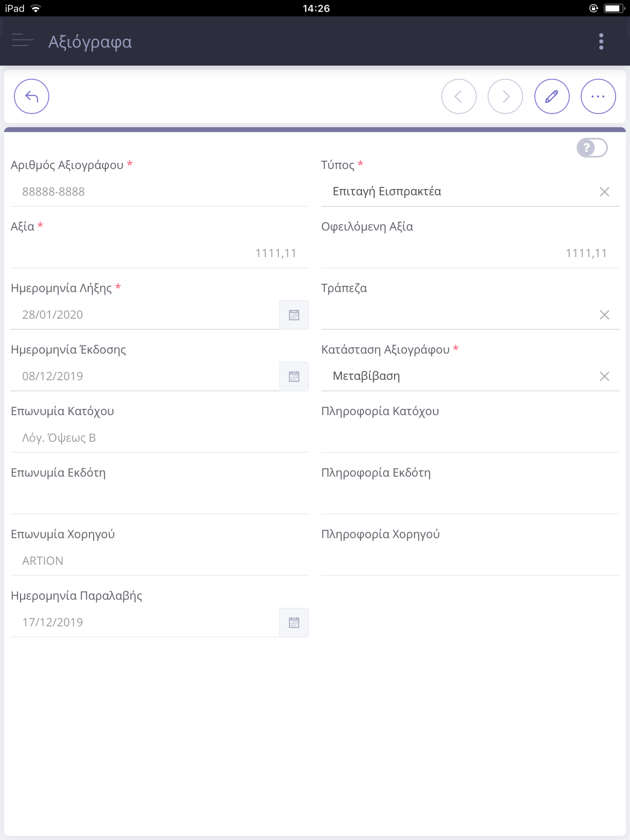Open more actions ellipsis circle button
Image resolution: width=630 pixels, height=840 pixels.
coord(598,97)
